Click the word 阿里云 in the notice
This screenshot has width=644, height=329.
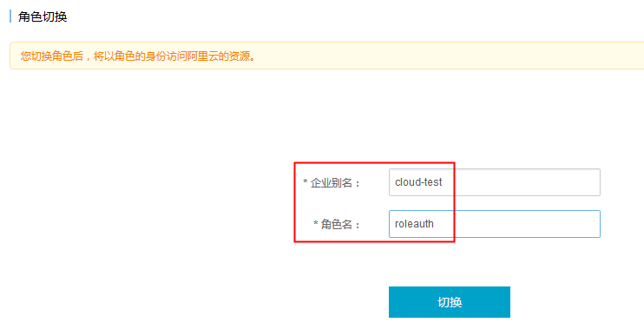tap(202, 56)
